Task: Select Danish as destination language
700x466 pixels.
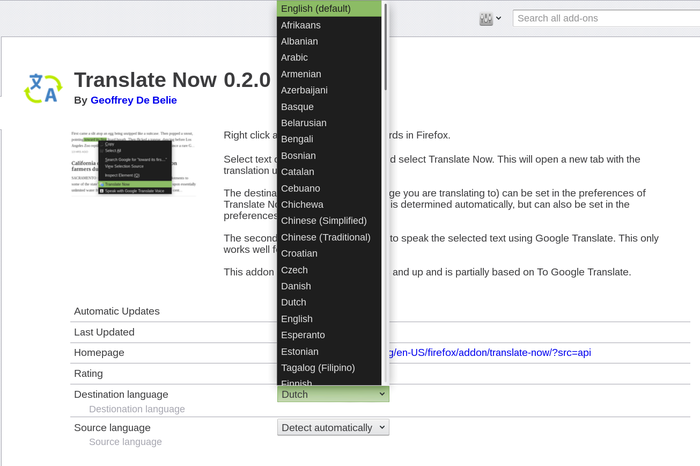Action: point(329,286)
